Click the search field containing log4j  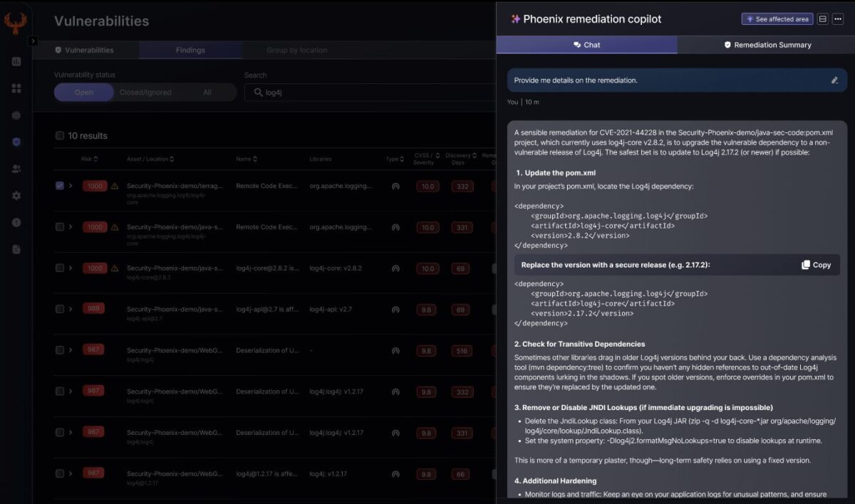[x=370, y=93]
